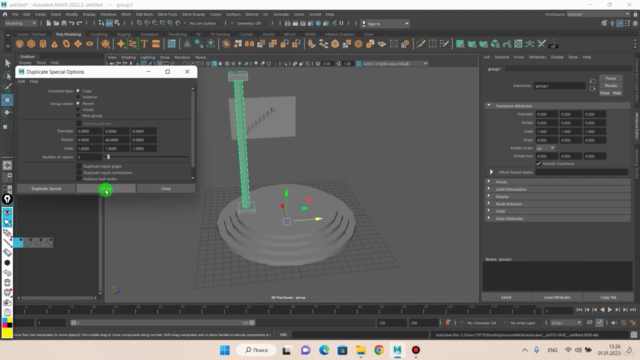640x360 pixels.
Task: Select the Instance geometry type radio button
Action: click(x=78, y=97)
